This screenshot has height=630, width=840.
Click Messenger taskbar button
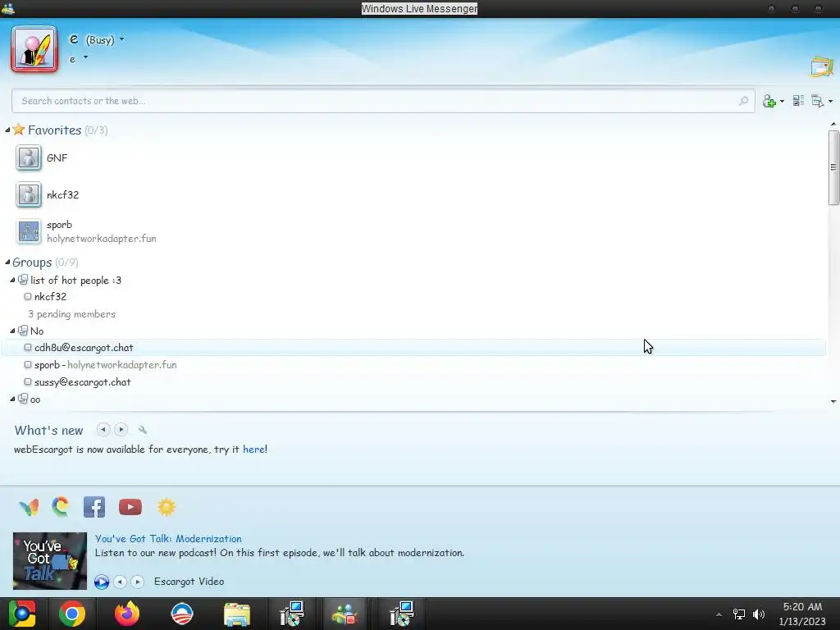click(x=345, y=614)
